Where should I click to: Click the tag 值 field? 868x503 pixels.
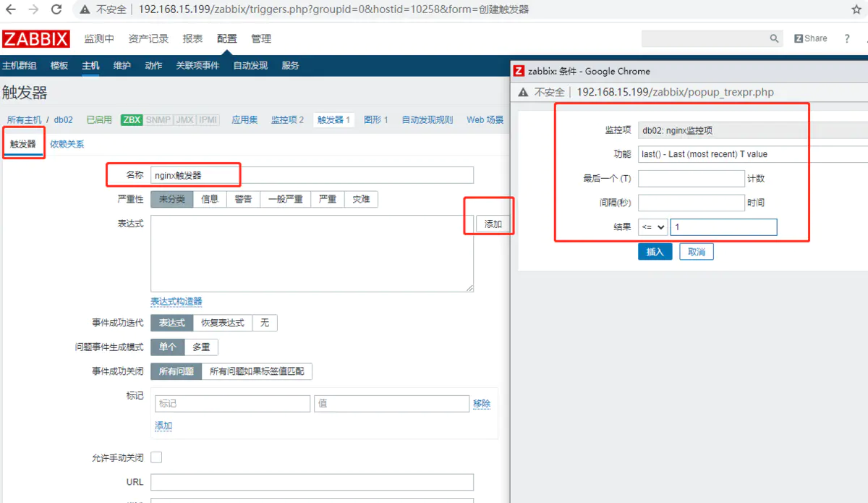391,404
